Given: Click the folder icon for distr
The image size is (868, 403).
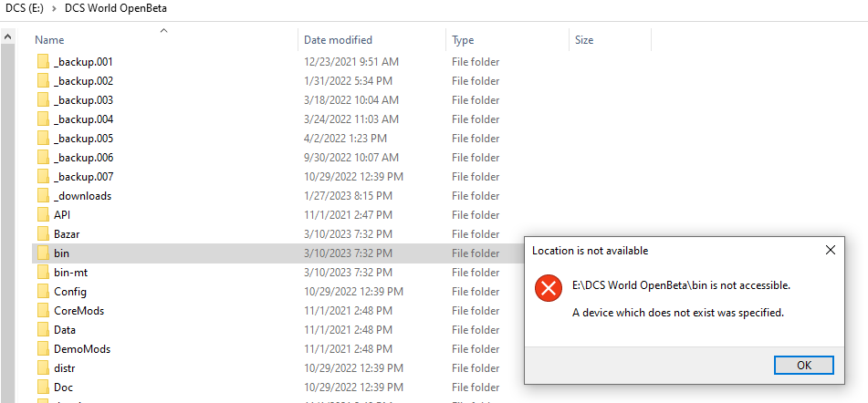Looking at the screenshot, I should (x=44, y=368).
